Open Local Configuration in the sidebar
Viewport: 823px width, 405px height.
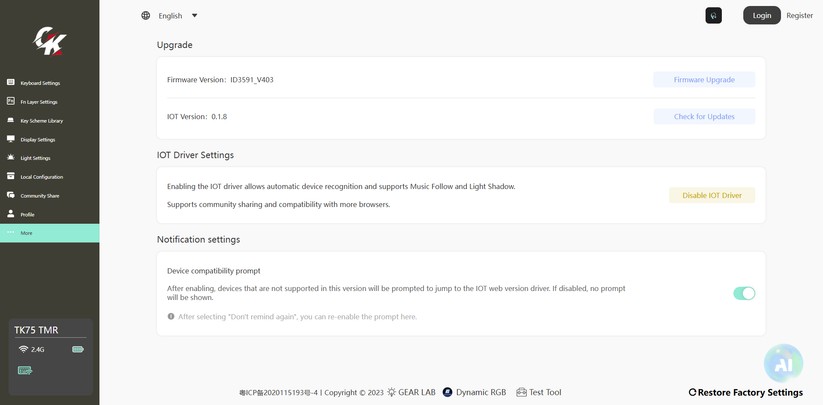(49, 177)
